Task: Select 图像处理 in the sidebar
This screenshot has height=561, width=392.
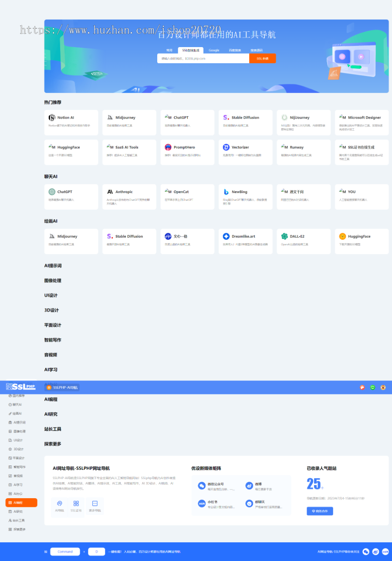Action: click(21, 431)
